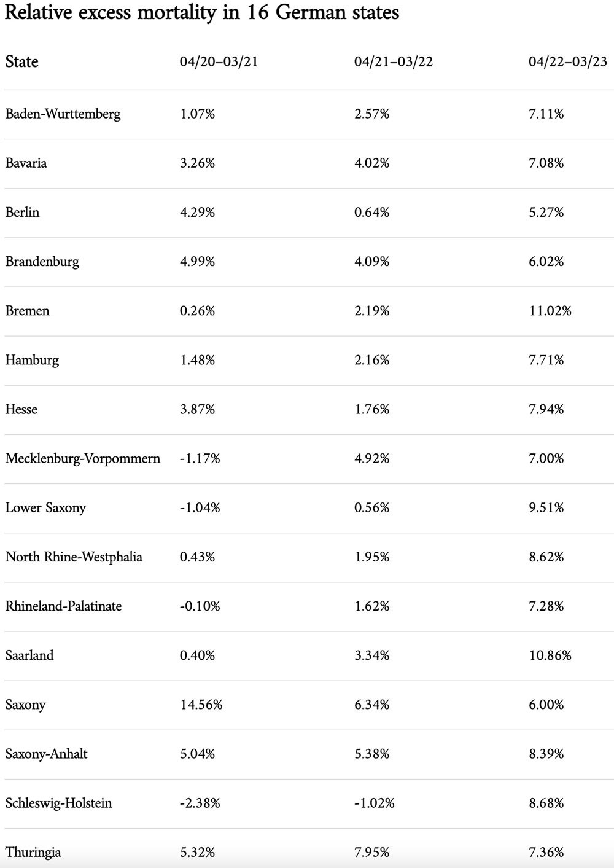Click the Brandenburg state name
The width and height of the screenshot is (614, 868).
click(x=42, y=262)
